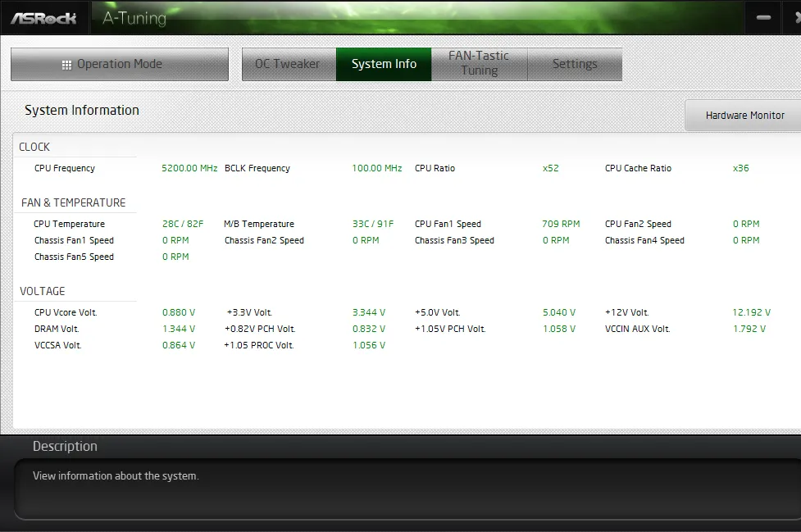This screenshot has width=801, height=532.
Task: Select the Chassis Fan1 Speed label
Action: tap(74, 240)
